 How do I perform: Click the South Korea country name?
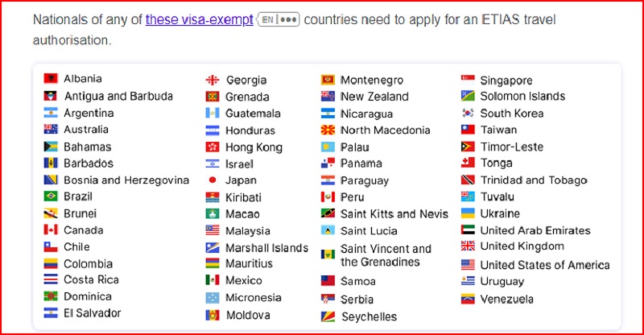[511, 114]
